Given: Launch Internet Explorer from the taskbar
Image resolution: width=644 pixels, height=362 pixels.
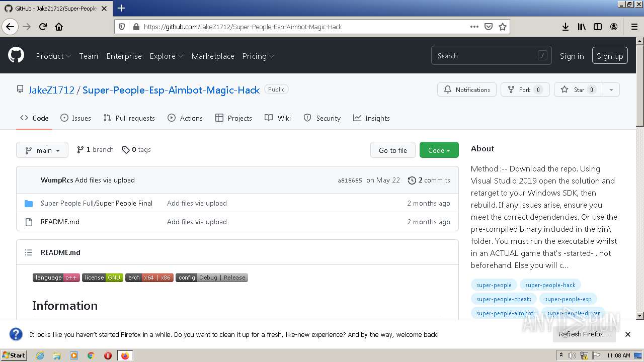Looking at the screenshot, I should point(40,355).
